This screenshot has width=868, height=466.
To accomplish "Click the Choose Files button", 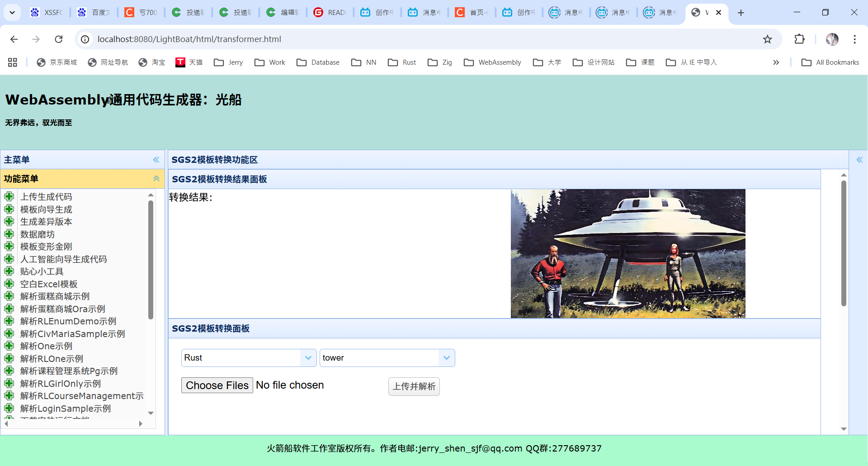I will click(217, 385).
